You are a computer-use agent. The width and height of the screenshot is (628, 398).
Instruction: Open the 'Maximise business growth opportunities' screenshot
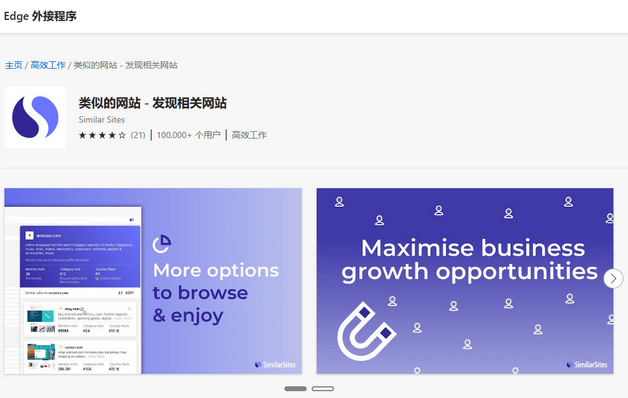click(x=465, y=281)
